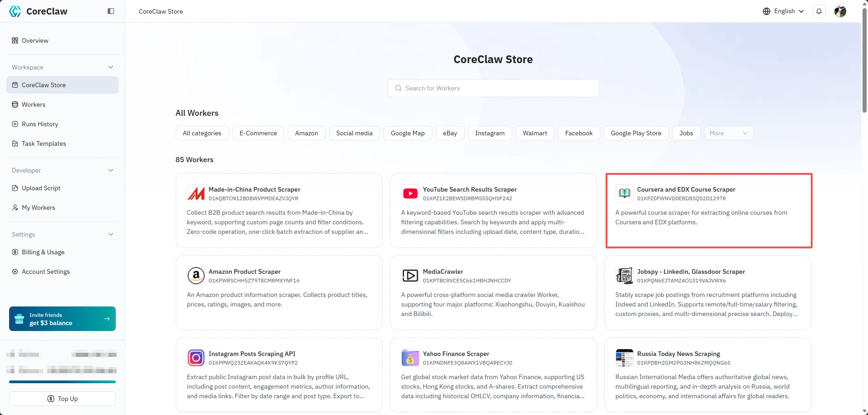Click Invite friends get $3 balance banner
The width and height of the screenshot is (868, 415).
click(62, 319)
